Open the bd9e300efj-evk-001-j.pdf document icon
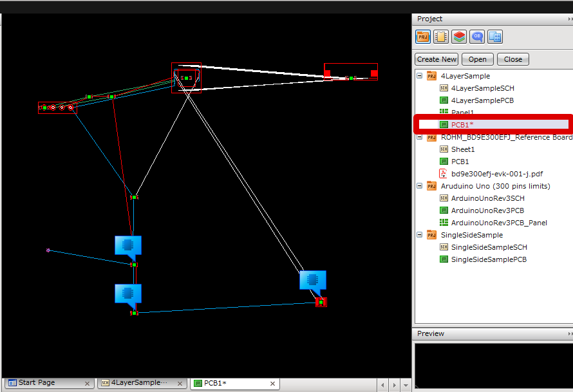The image size is (573, 392). [x=444, y=173]
